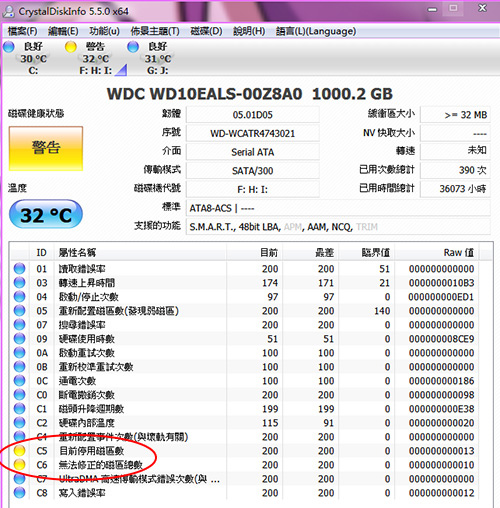This screenshot has width=500, height=508.
Task: Click the 臨界值 column header
Action: point(367,252)
